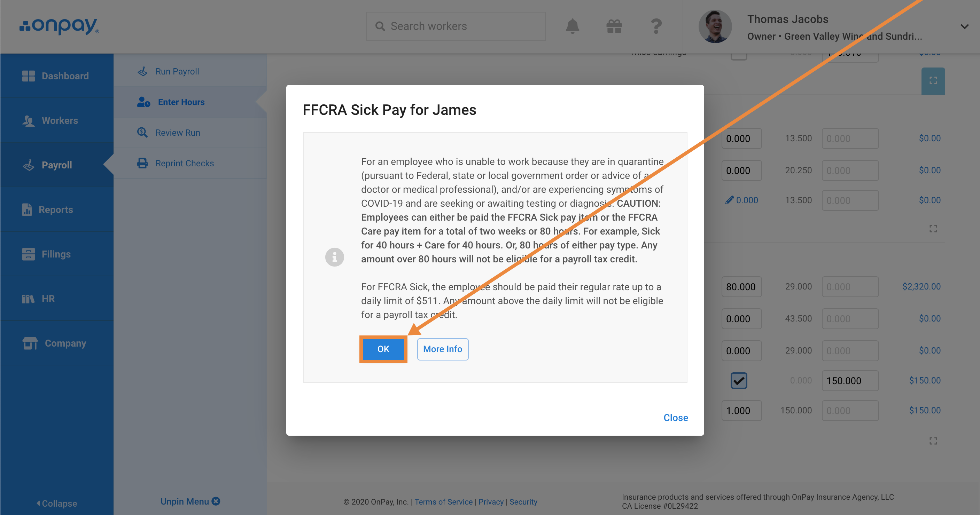Click the HR books icon

[x=28, y=299]
